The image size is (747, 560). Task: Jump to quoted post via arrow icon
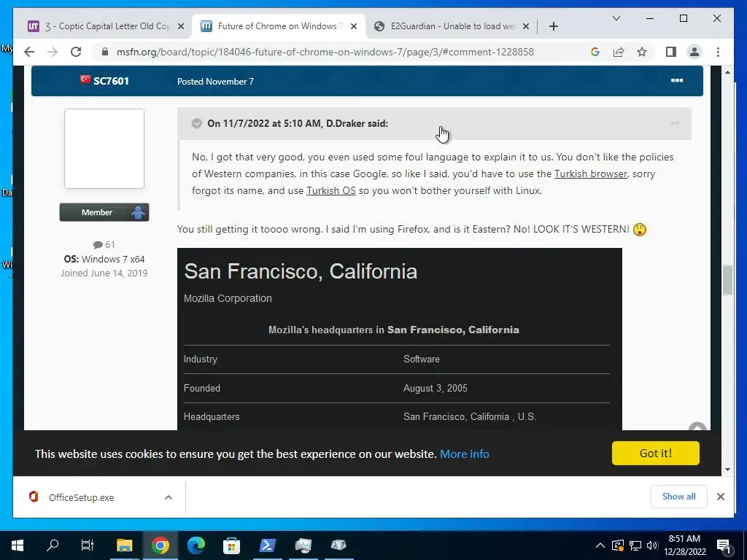coord(675,124)
